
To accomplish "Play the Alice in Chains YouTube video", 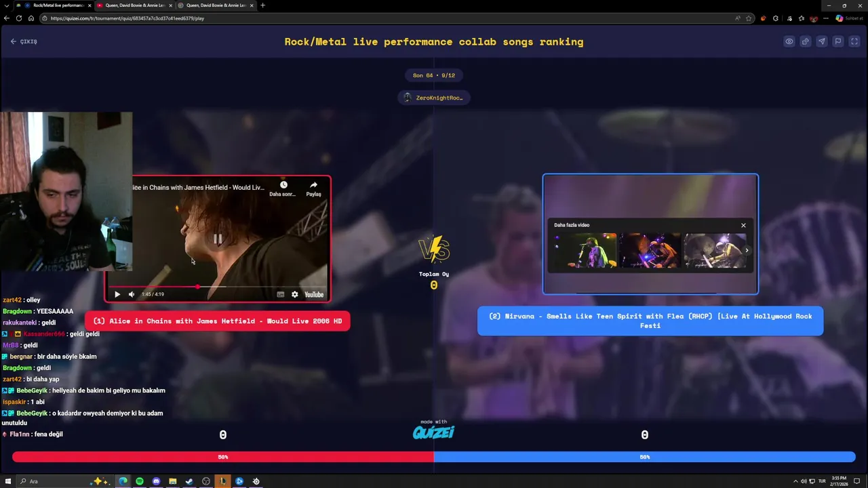I will pyautogui.click(x=117, y=294).
